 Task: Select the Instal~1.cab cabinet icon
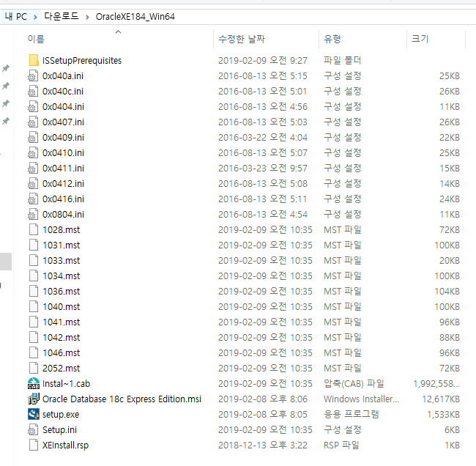[34, 384]
